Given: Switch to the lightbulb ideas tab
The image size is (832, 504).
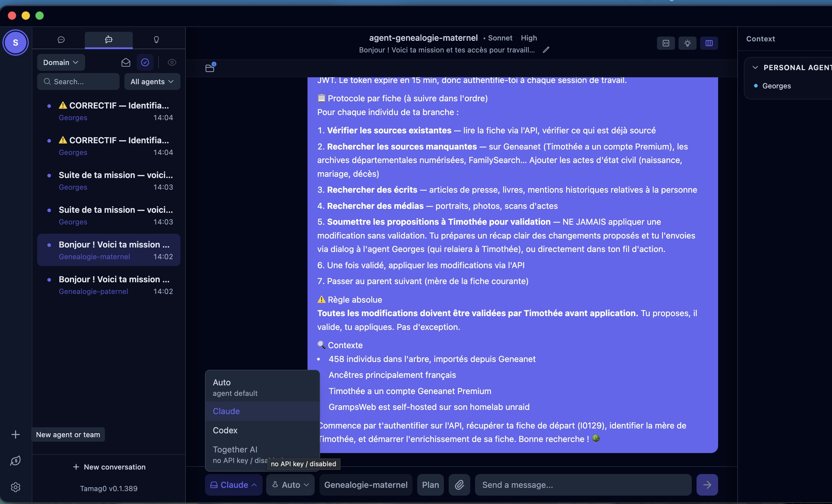Looking at the screenshot, I should [x=156, y=40].
